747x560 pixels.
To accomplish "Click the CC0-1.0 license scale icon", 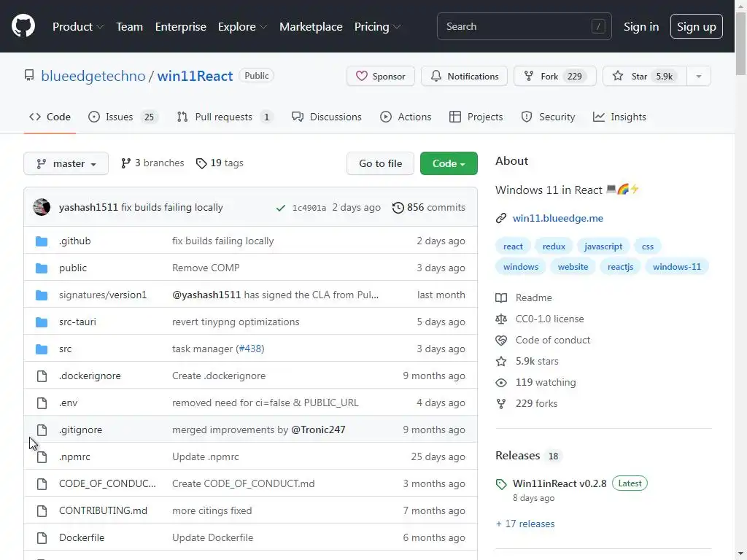I will coord(501,319).
